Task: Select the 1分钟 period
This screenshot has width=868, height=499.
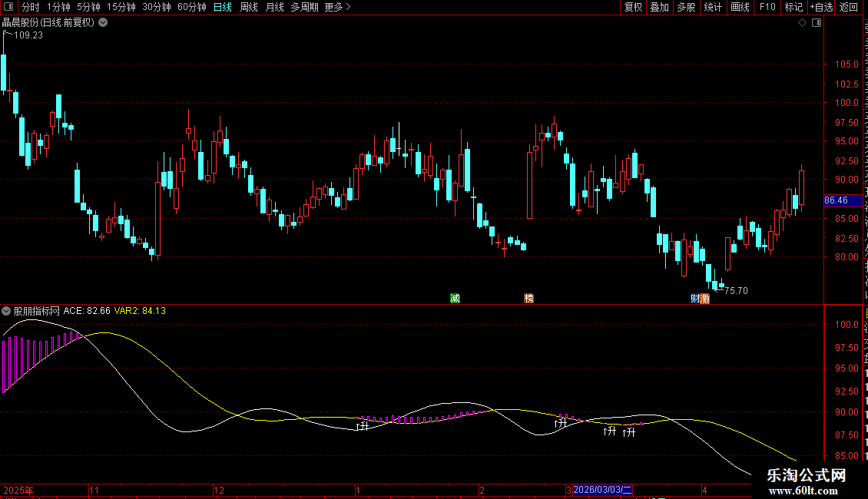Action: [x=58, y=7]
